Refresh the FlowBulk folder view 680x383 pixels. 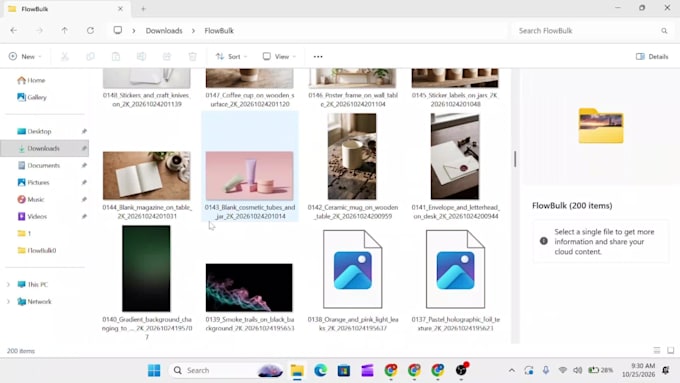(90, 30)
